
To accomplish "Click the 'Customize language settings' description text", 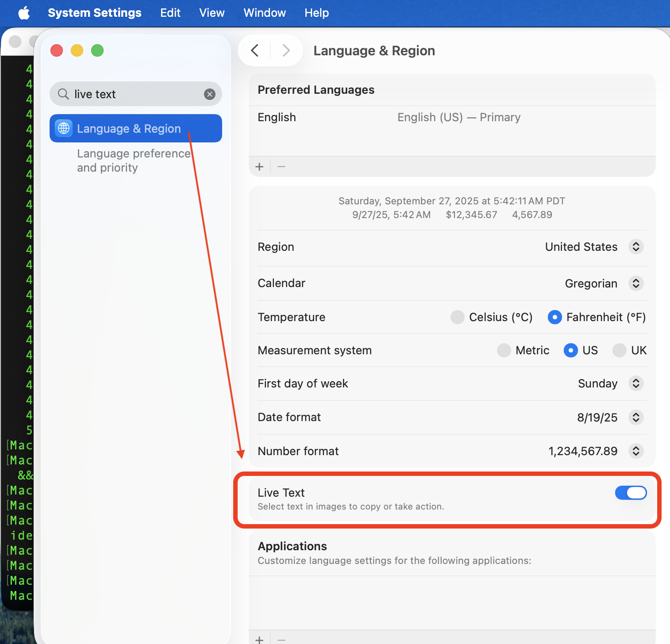I will click(x=394, y=560).
